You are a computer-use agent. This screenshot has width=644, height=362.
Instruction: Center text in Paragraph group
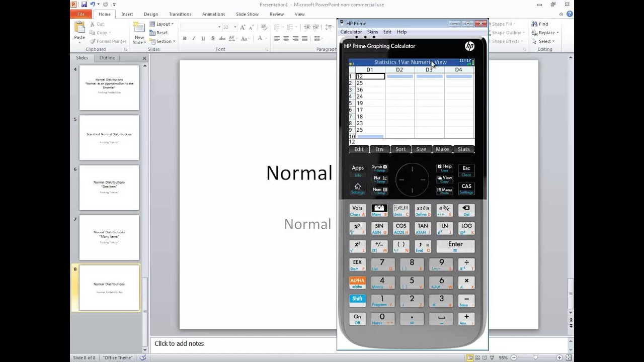click(286, 39)
